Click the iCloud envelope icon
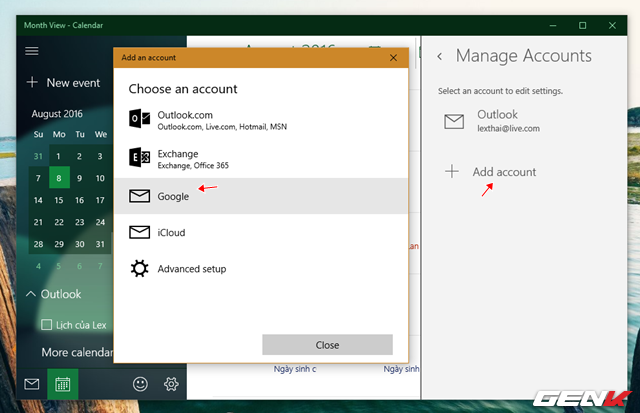Screen dimensions: 640x413 tap(139, 232)
